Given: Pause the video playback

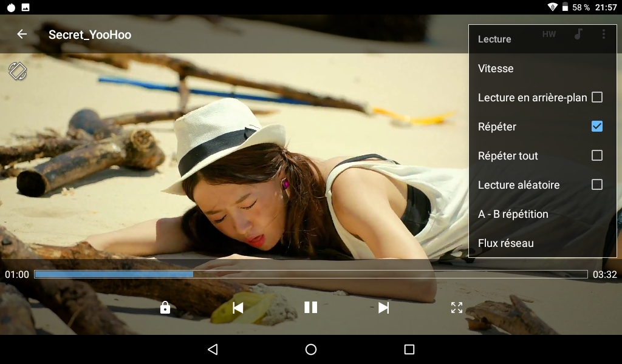Looking at the screenshot, I should 310,308.
